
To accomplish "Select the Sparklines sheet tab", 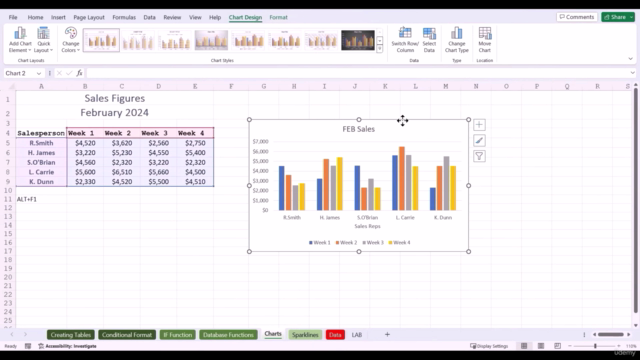I will pyautogui.click(x=305, y=335).
